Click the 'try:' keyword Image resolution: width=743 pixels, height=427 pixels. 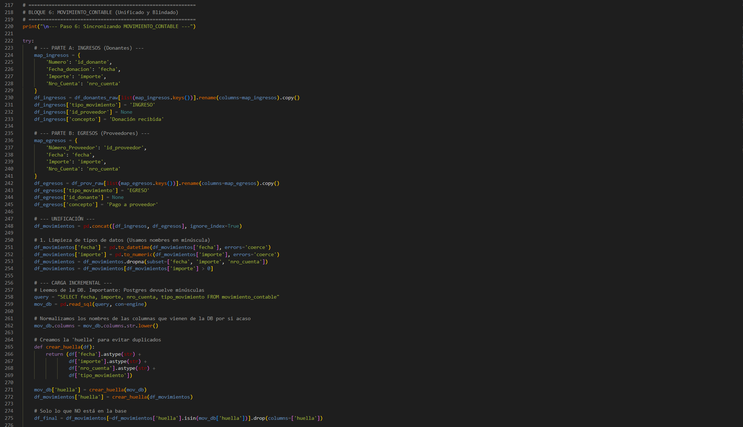pyautogui.click(x=28, y=41)
